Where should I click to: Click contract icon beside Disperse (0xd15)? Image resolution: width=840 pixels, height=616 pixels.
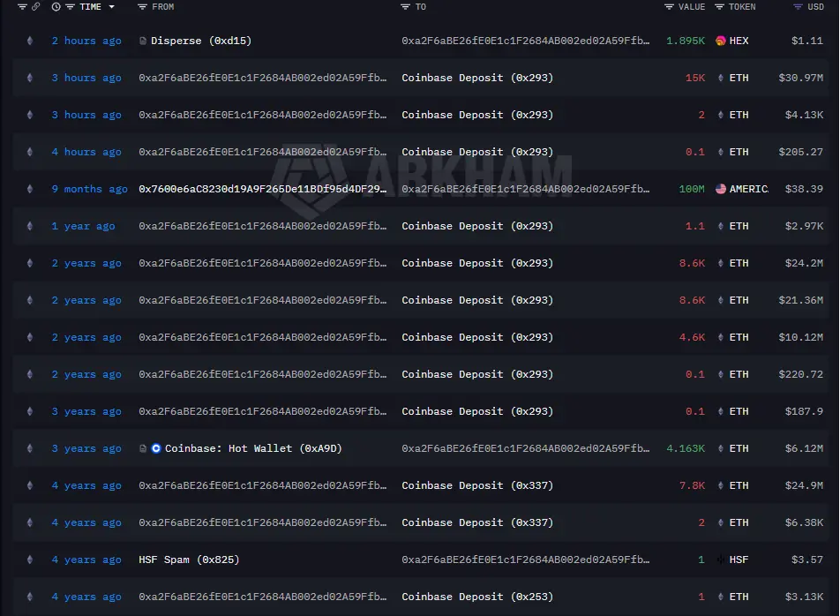pyautogui.click(x=143, y=41)
